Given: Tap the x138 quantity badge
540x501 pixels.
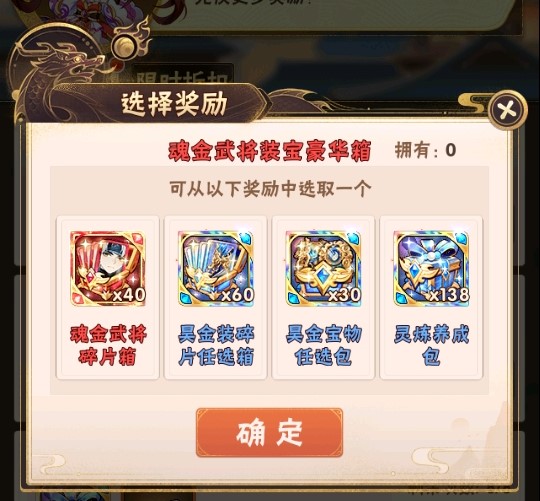Looking at the screenshot, I should [x=449, y=295].
